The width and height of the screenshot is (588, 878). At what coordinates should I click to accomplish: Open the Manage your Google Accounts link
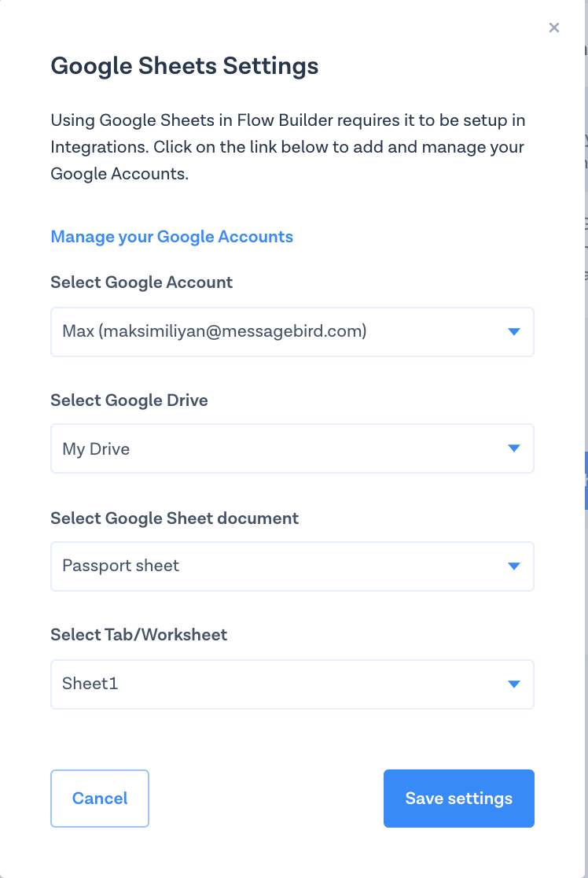pos(171,237)
